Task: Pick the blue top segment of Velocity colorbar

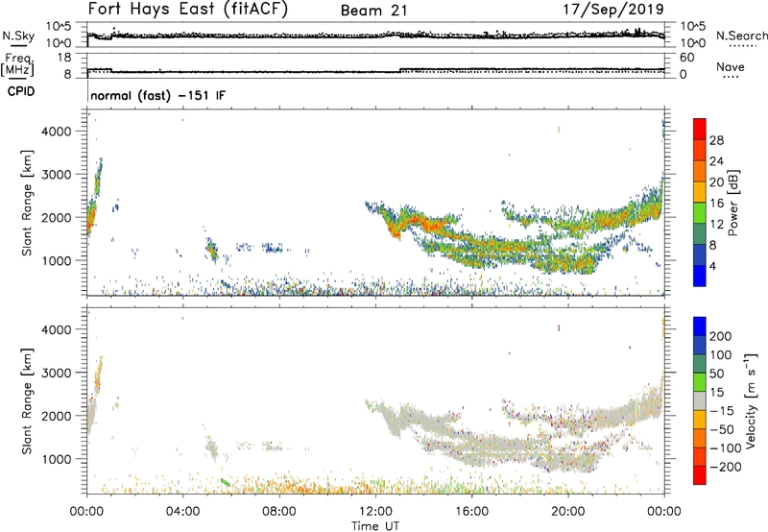Action: click(700, 326)
